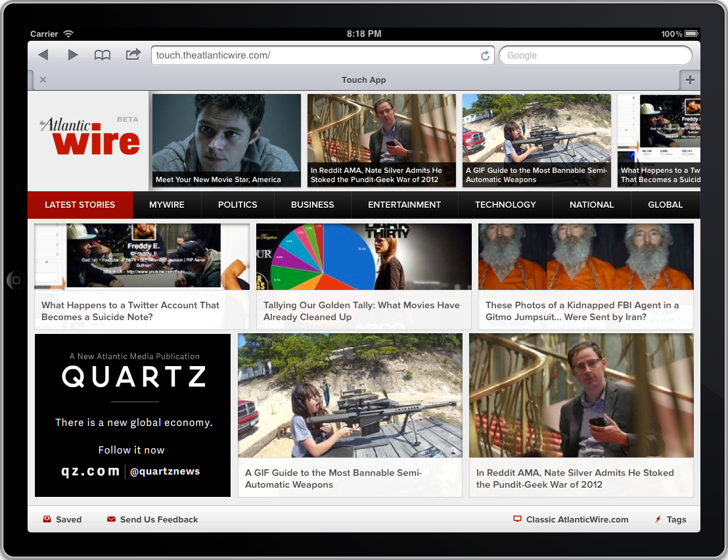This screenshot has width=728, height=560.
Task: Select the Latest Stories tab
Action: coord(80,205)
